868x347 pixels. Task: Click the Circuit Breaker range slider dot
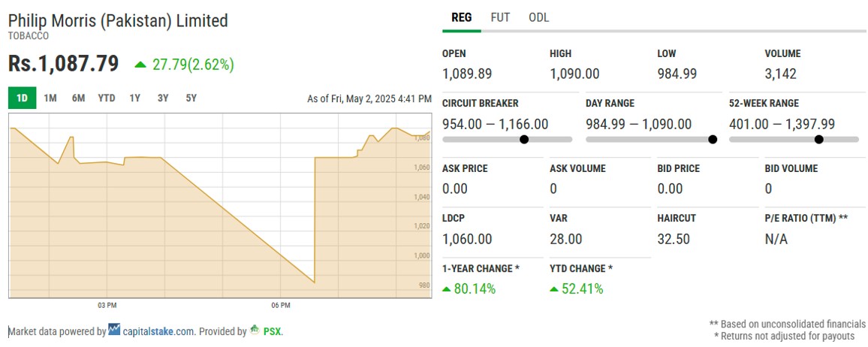[524, 140]
